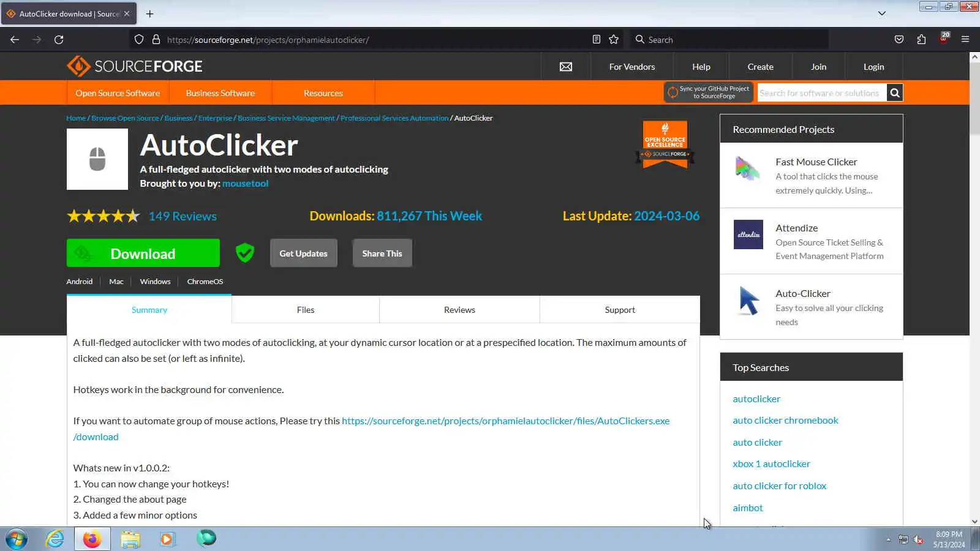Click the aimbot top search link
The width and height of the screenshot is (980, 551).
(748, 508)
